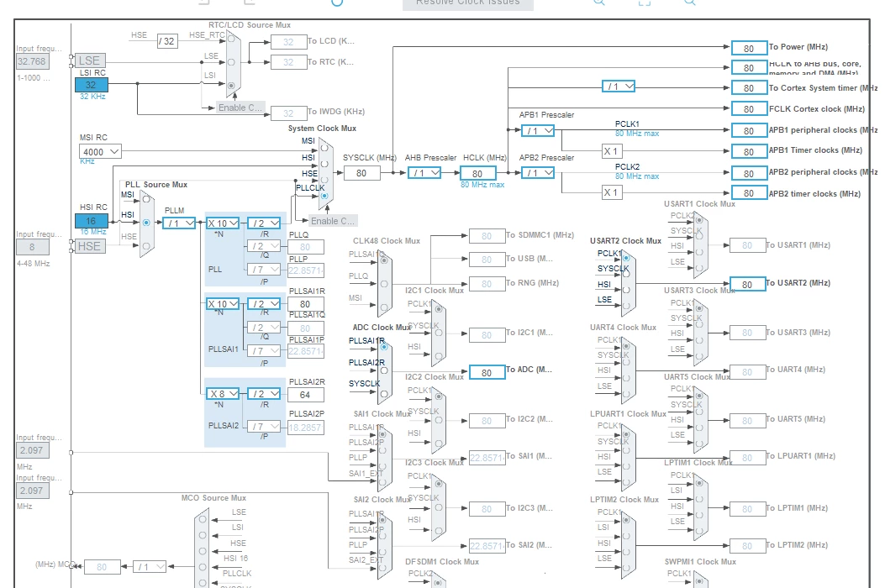Open the APB2 Prescaler dropdown
The image size is (885, 588).
coord(538,173)
